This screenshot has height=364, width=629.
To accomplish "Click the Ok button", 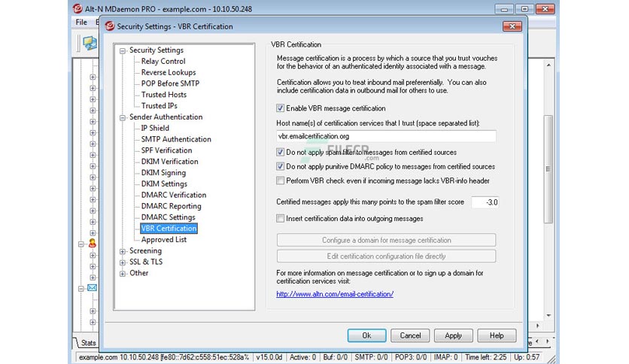I will pos(366,335).
